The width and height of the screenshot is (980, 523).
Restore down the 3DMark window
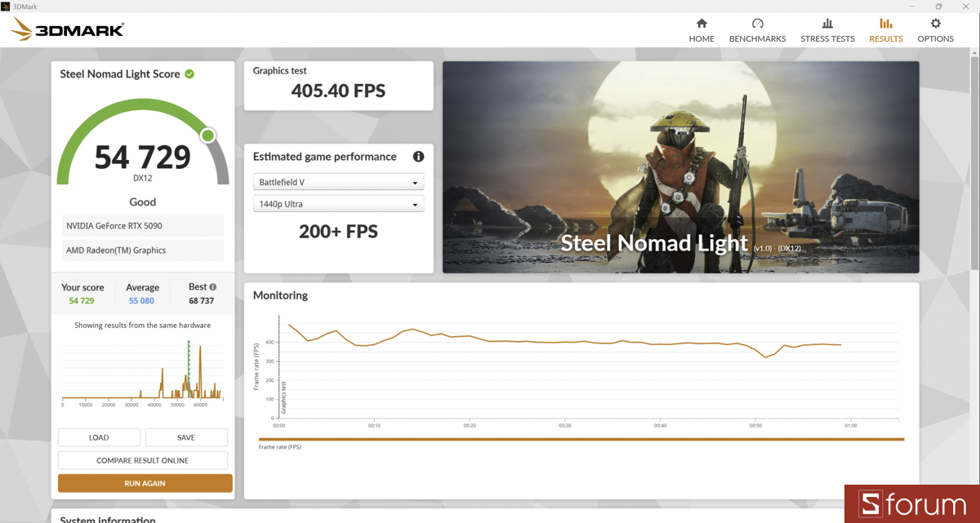pyautogui.click(x=939, y=6)
